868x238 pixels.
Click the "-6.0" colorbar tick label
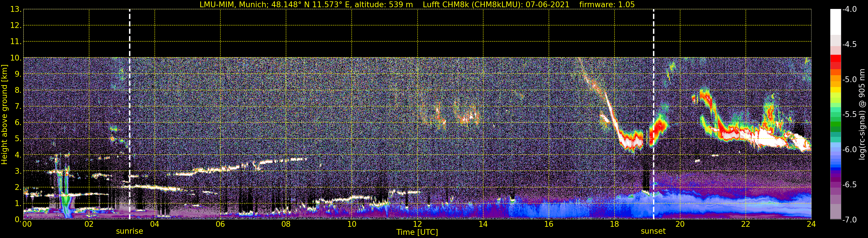click(849, 150)
